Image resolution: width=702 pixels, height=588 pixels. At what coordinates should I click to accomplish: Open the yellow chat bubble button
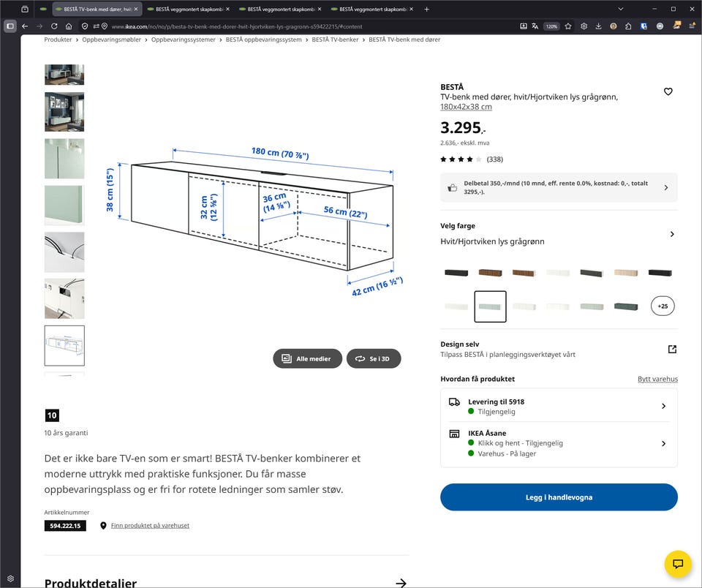pos(678,563)
